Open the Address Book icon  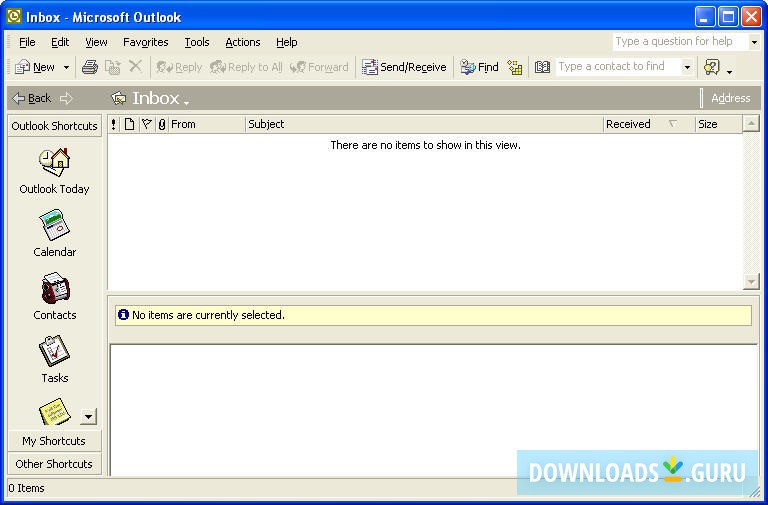pos(542,67)
